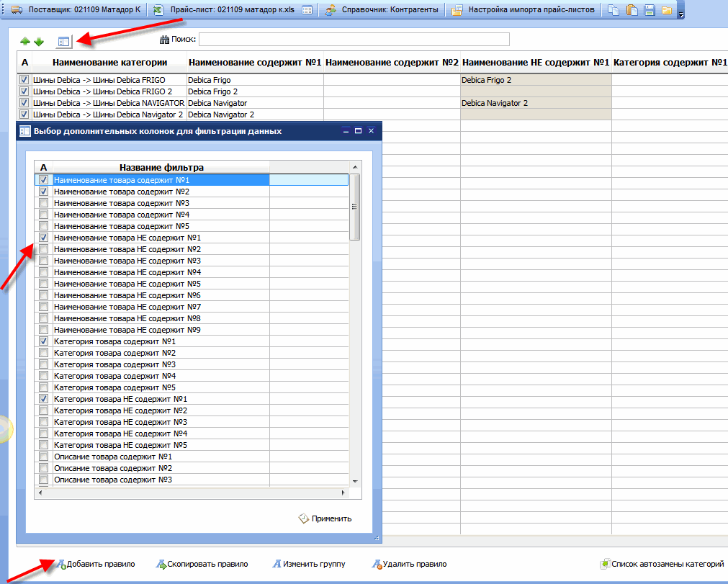Toggle checkbox for Шины Debica FRIGO 2 row
Screen dimensions: 728x584
[24, 91]
